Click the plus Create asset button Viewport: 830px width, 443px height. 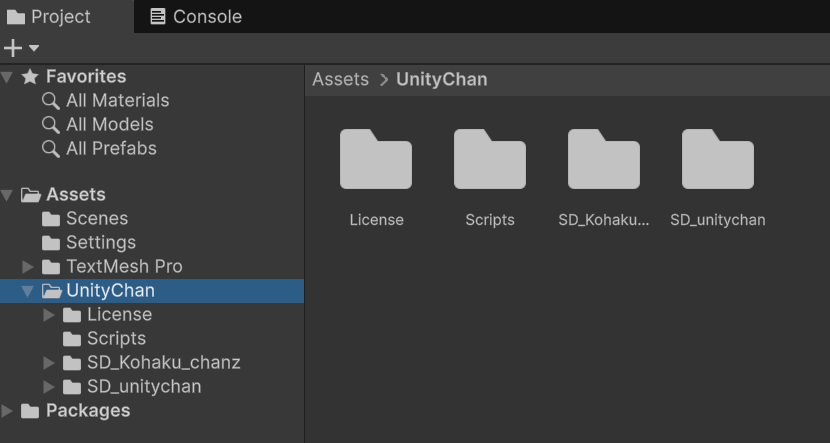[13, 48]
